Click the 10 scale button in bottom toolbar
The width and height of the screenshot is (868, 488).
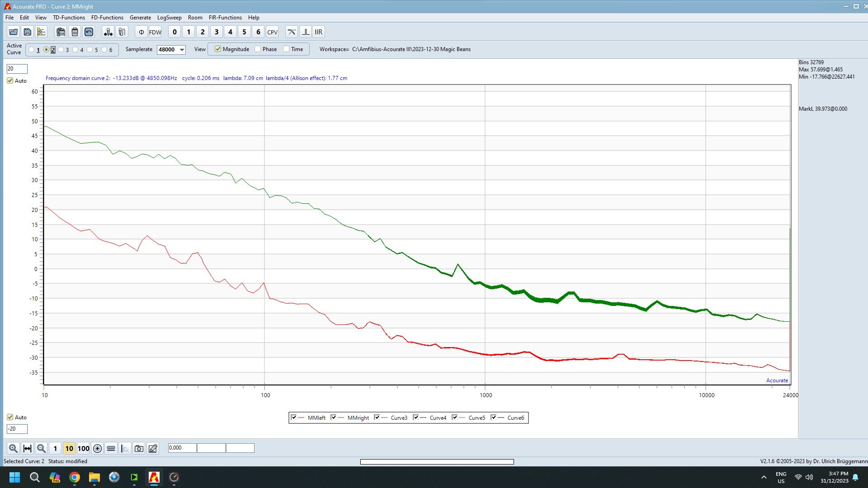pyautogui.click(x=69, y=448)
